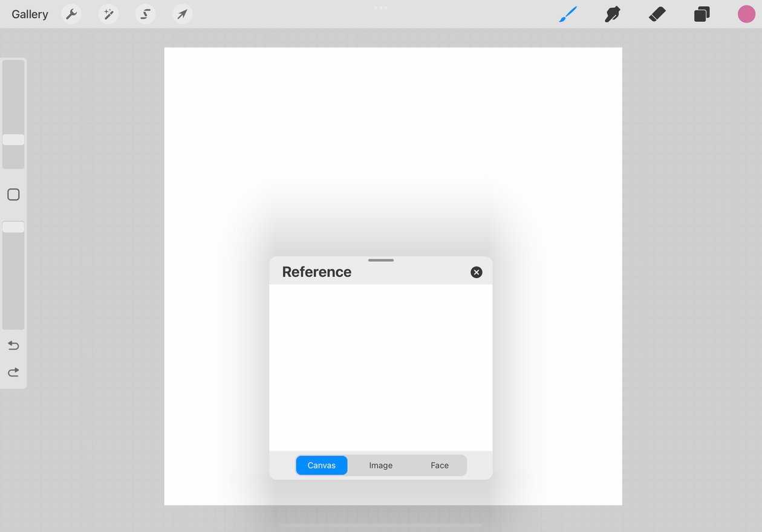The image size is (762, 532).
Task: Select the Eraser tool
Action: 657,14
